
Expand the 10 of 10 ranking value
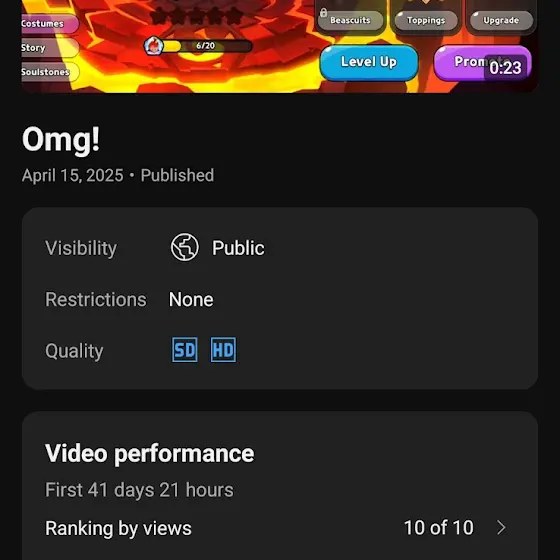pos(439,528)
